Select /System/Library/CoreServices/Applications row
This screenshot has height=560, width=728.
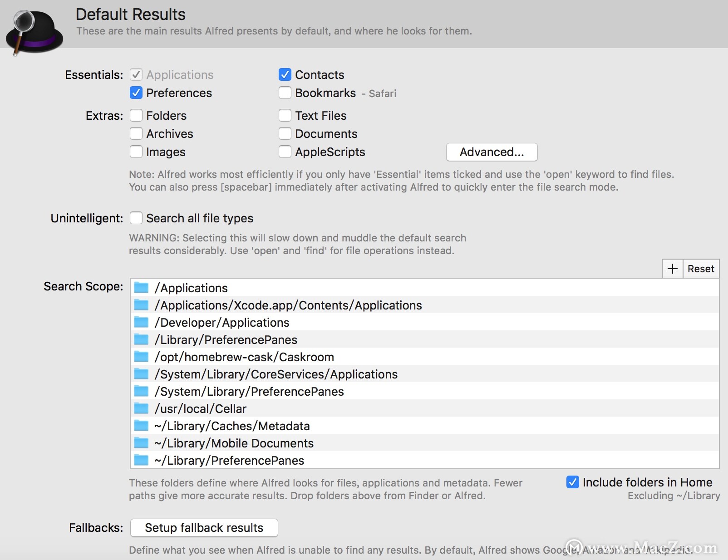click(x=425, y=374)
